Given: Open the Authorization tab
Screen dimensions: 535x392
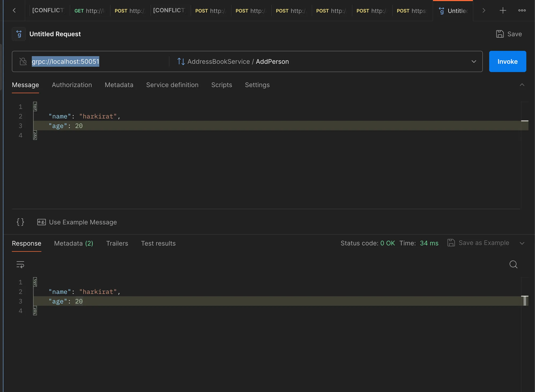Looking at the screenshot, I should tap(72, 85).
